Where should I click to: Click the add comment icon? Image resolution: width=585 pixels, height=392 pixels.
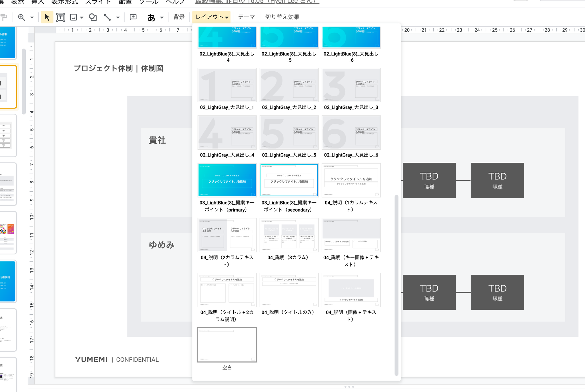point(133,17)
